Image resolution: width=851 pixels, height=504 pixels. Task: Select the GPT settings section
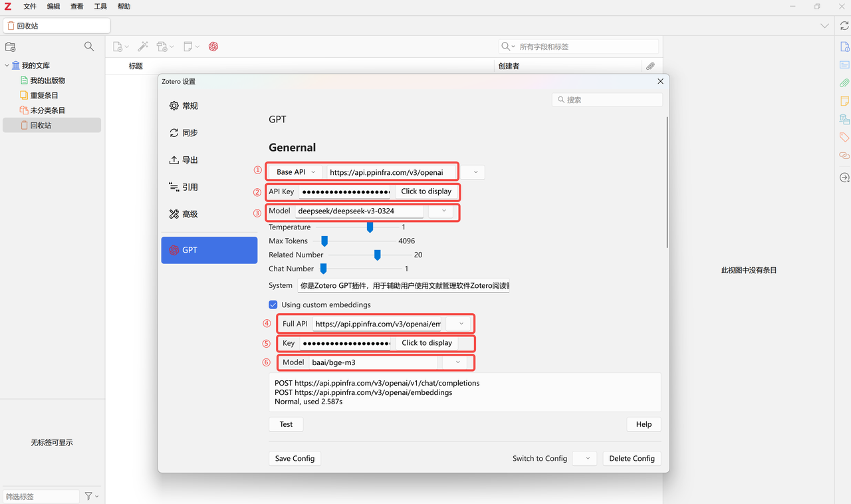(209, 250)
